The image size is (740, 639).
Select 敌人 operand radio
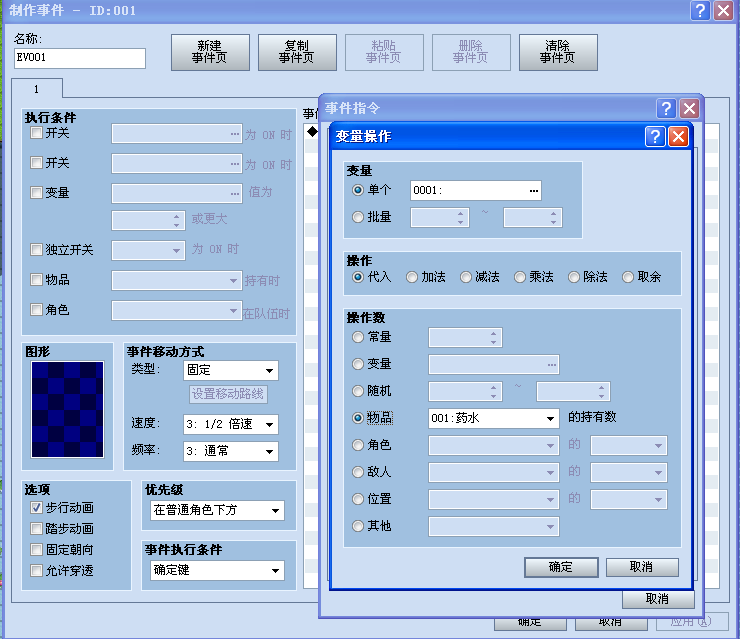tap(358, 472)
